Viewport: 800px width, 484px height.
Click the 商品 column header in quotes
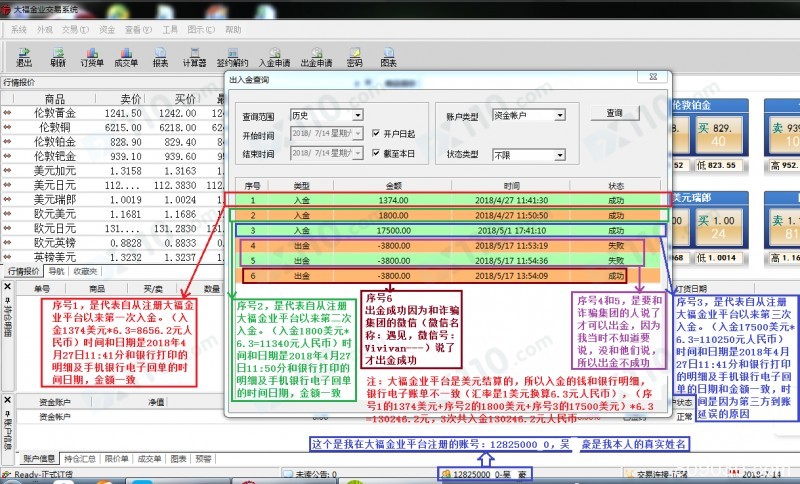55,99
